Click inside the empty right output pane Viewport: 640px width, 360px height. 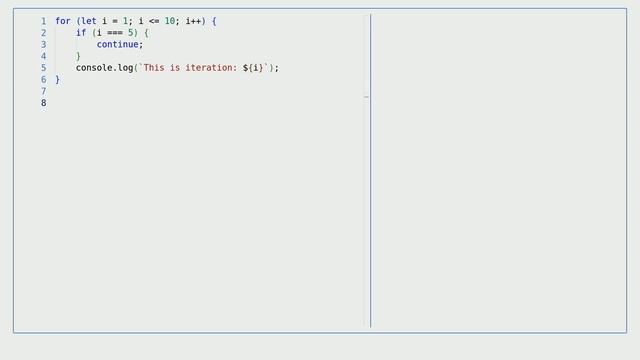tap(498, 170)
